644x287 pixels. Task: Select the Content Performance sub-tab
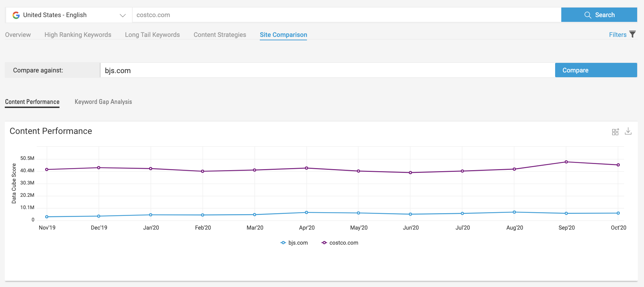pos(32,102)
